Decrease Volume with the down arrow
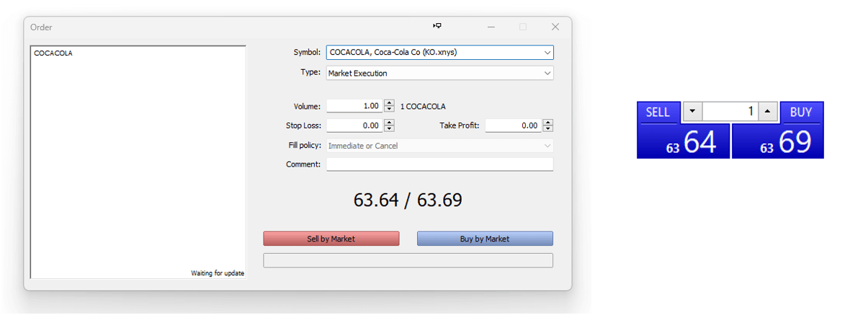The height and width of the screenshot is (328, 868). point(389,109)
